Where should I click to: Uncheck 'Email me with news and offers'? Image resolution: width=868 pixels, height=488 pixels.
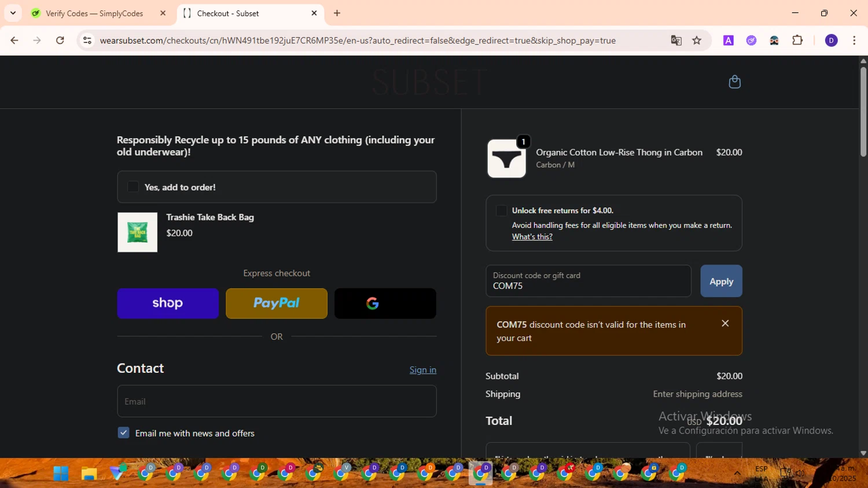click(x=123, y=433)
